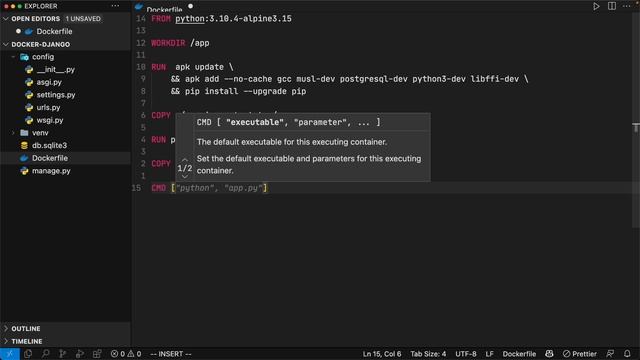Click the config folder icon
Screen dimensions: 640x360
(x=24, y=57)
